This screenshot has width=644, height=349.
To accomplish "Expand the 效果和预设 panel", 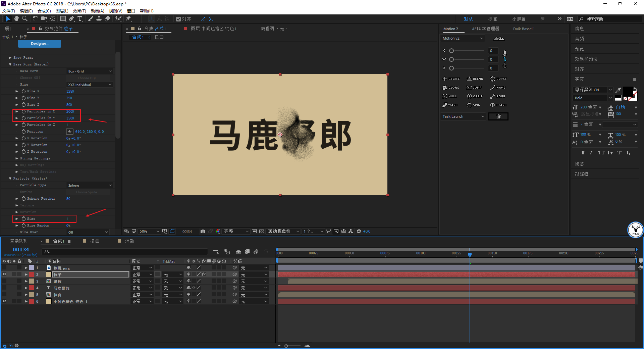I will (x=586, y=59).
